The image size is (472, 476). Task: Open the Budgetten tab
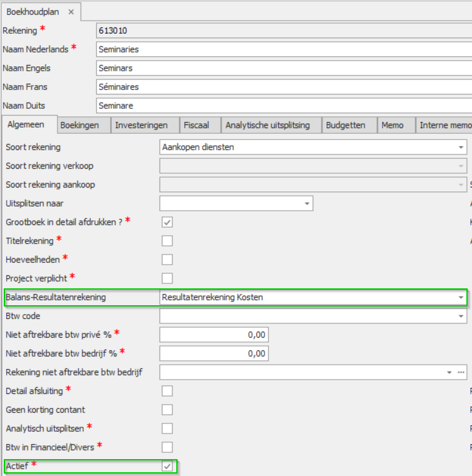(x=345, y=125)
